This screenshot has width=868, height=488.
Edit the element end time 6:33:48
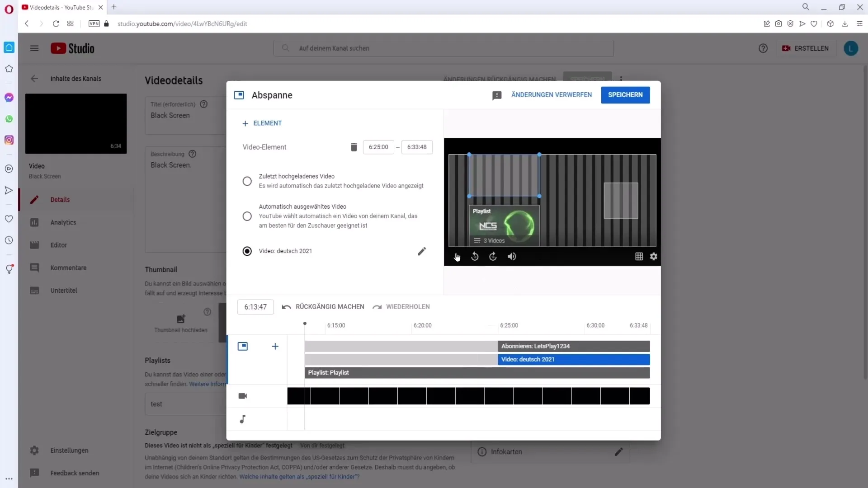click(x=417, y=147)
